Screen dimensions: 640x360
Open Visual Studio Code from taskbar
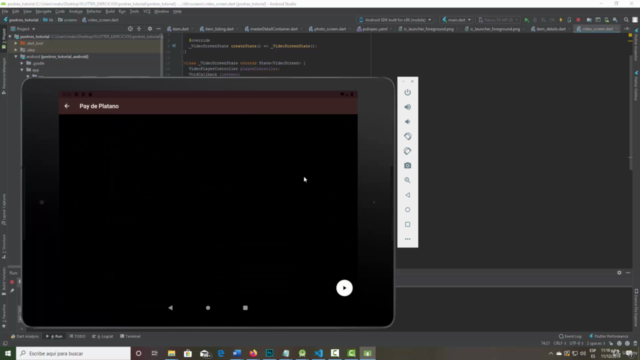(x=318, y=353)
